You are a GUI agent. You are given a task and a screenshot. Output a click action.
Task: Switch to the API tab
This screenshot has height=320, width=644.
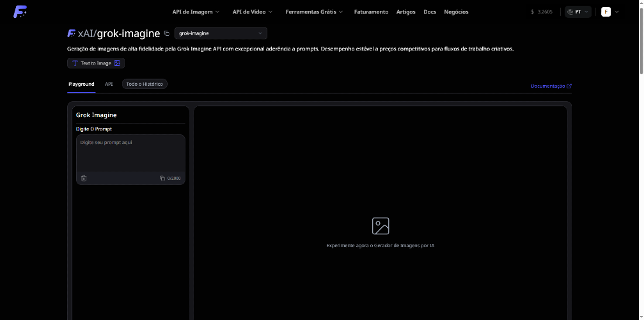(x=109, y=84)
